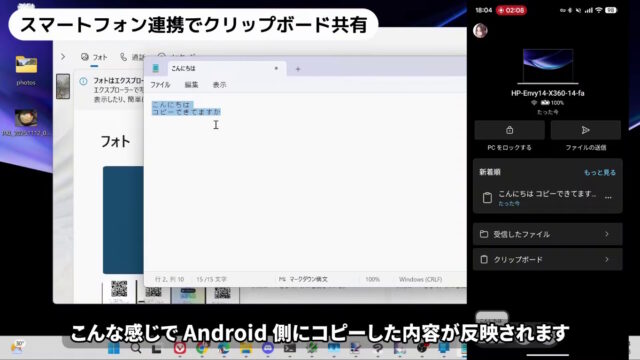Screen dimensions: 640x360
Task: Open the 編集 menu in Notepad
Action: click(191, 85)
